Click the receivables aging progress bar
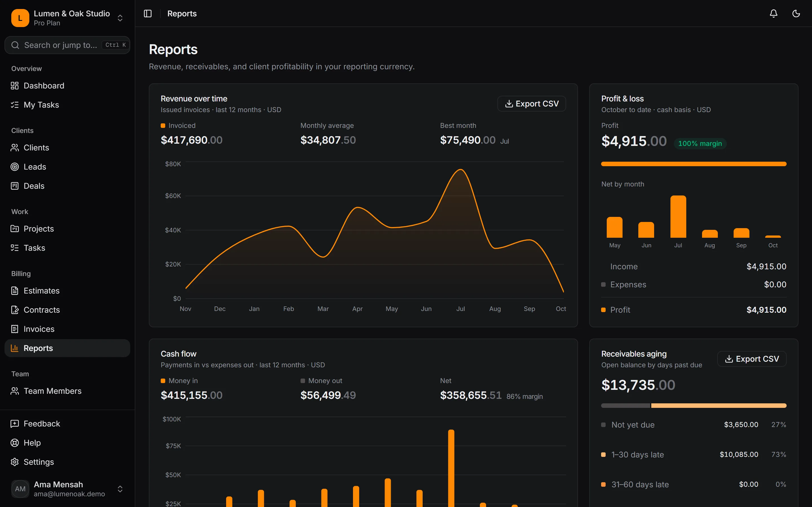 694,406
